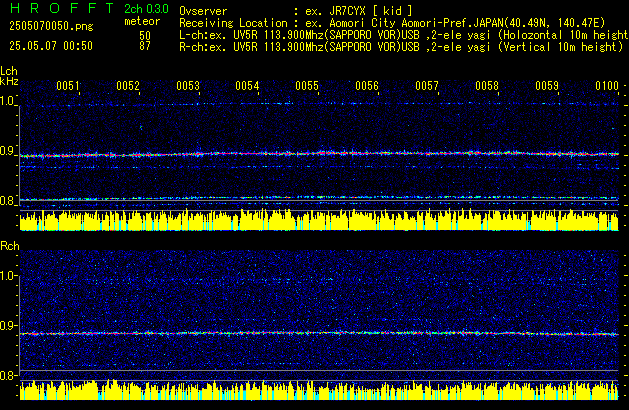Click the Rch 0.9 kHz axis label
Viewport: 629px width, 410px height.
click(x=7, y=325)
